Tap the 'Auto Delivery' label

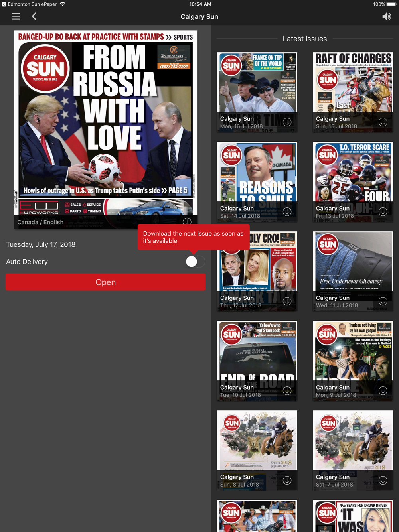click(27, 262)
